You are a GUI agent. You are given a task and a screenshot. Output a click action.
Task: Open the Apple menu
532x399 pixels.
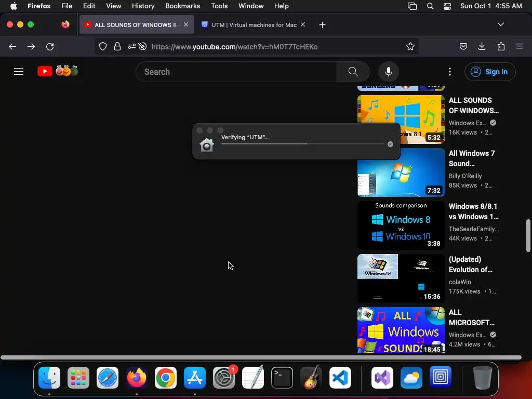pos(14,6)
